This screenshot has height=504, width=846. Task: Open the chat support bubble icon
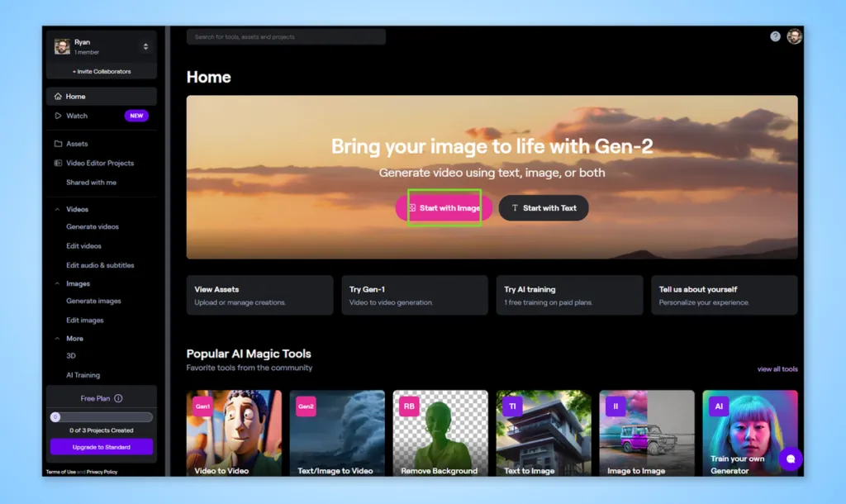coord(791,459)
